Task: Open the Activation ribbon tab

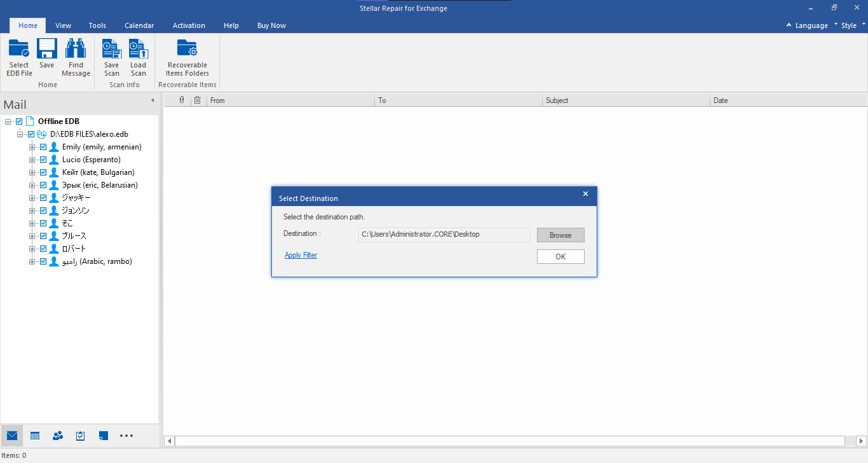Action: coord(189,25)
